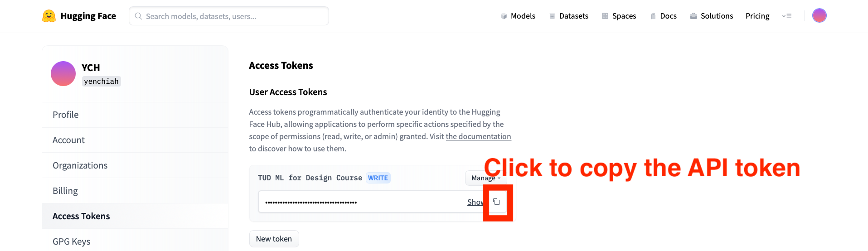
Task: Open GPG Keys settings
Action: tap(72, 241)
